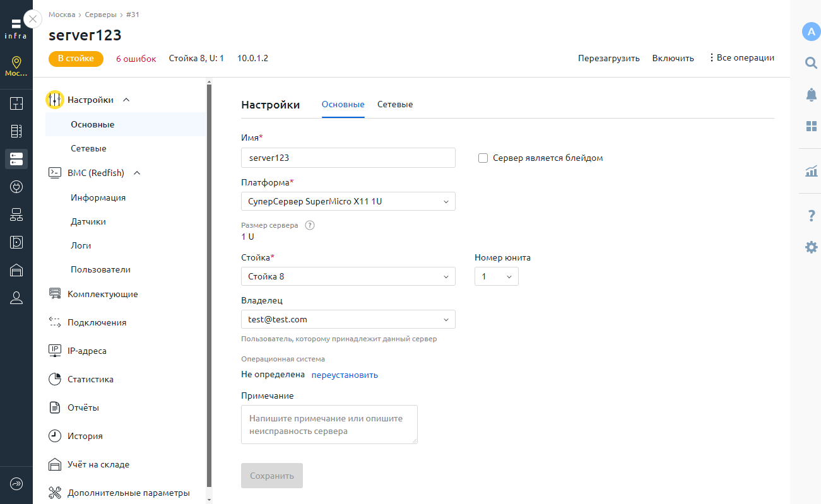Open the user profile icon in left sidebar

[16, 298]
